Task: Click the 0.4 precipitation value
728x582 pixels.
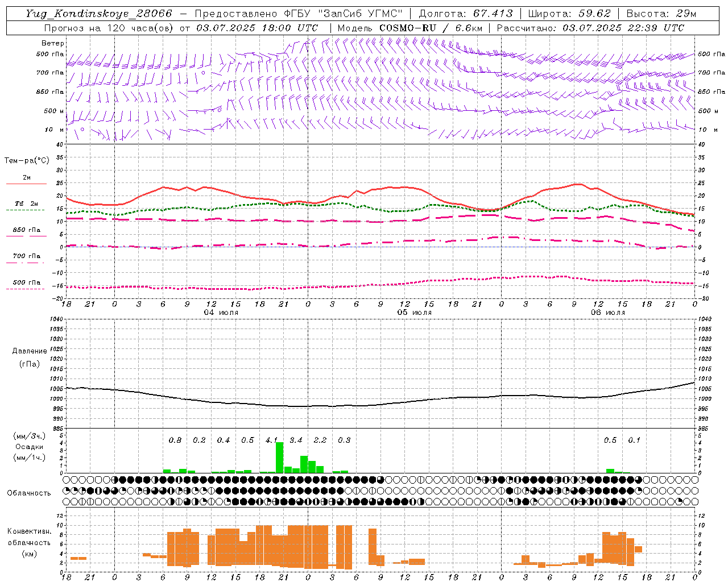Action: click(x=224, y=440)
